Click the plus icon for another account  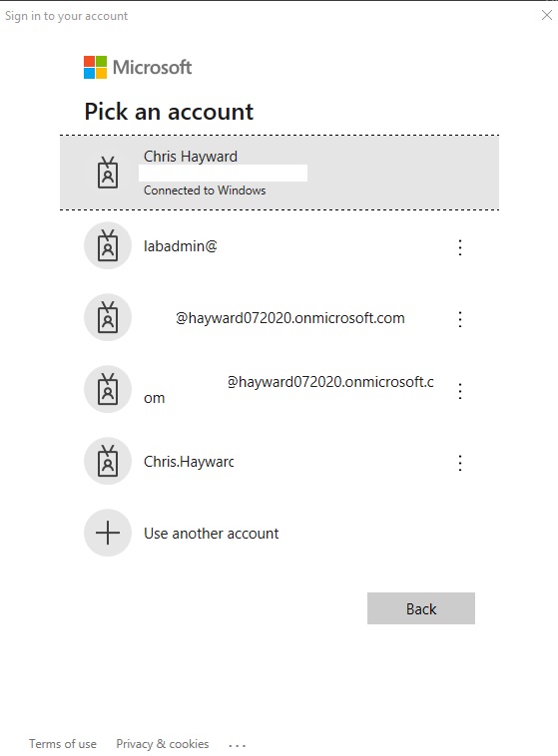[108, 533]
